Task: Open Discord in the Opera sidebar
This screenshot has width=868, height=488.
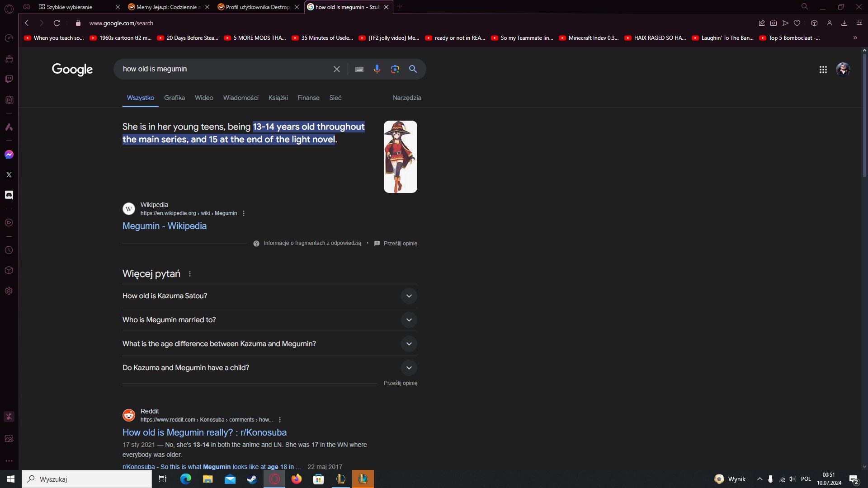Action: click(x=9, y=195)
